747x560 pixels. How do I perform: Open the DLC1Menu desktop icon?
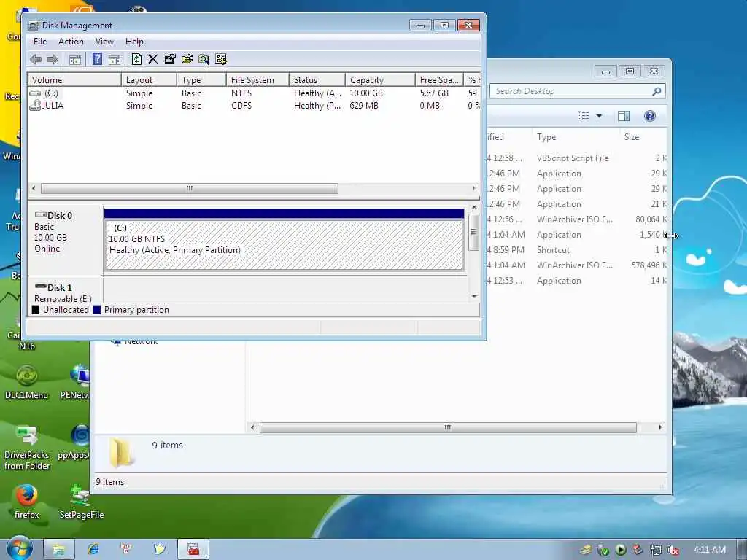pos(27,382)
